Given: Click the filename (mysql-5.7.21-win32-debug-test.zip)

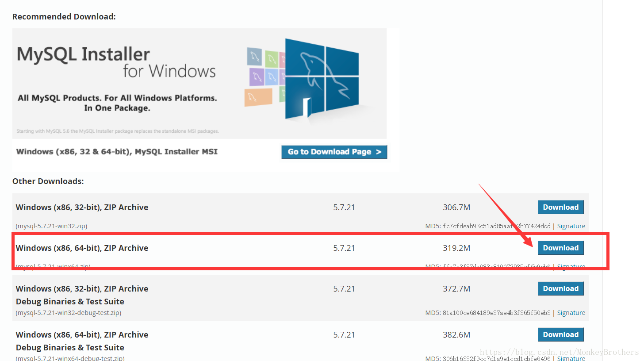Looking at the screenshot, I should pyautogui.click(x=69, y=313).
